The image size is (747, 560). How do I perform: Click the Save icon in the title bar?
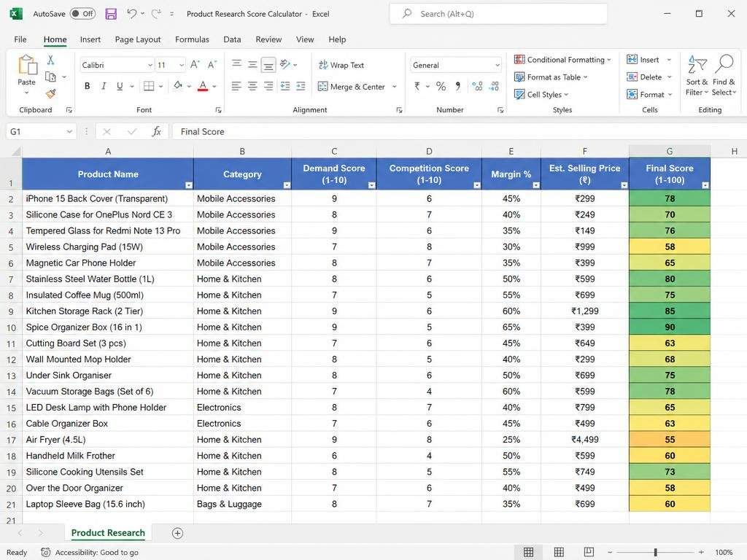[111, 14]
